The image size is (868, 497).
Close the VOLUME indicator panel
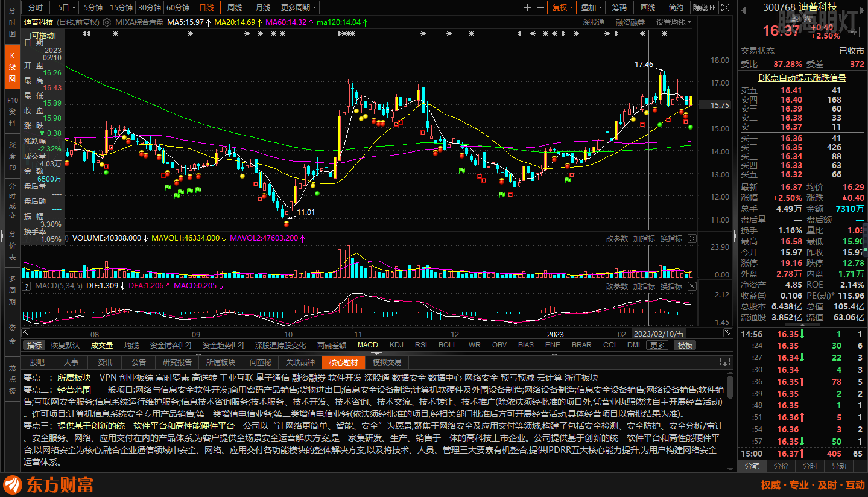692,239
